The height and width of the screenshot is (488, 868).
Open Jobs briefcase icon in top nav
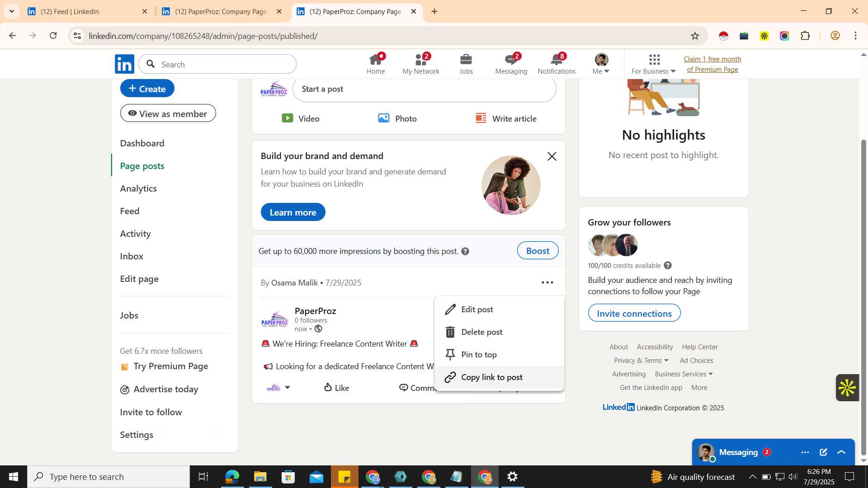466,64
